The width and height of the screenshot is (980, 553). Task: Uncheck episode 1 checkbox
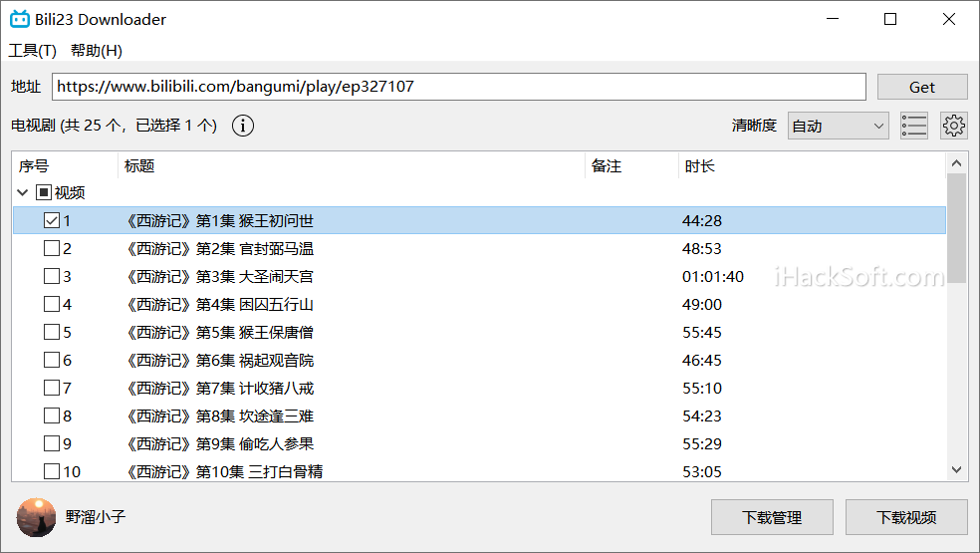pos(52,221)
